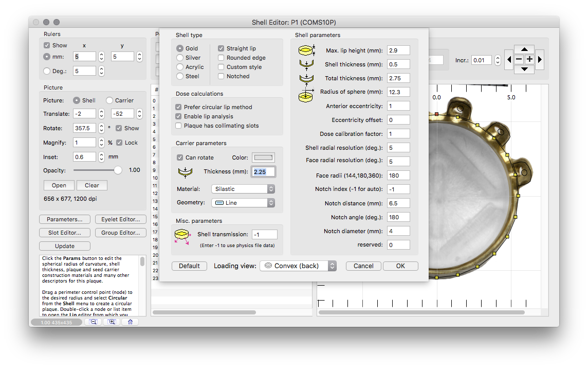Click the Magnify value stepper
The width and height of the screenshot is (588, 368).
point(101,143)
